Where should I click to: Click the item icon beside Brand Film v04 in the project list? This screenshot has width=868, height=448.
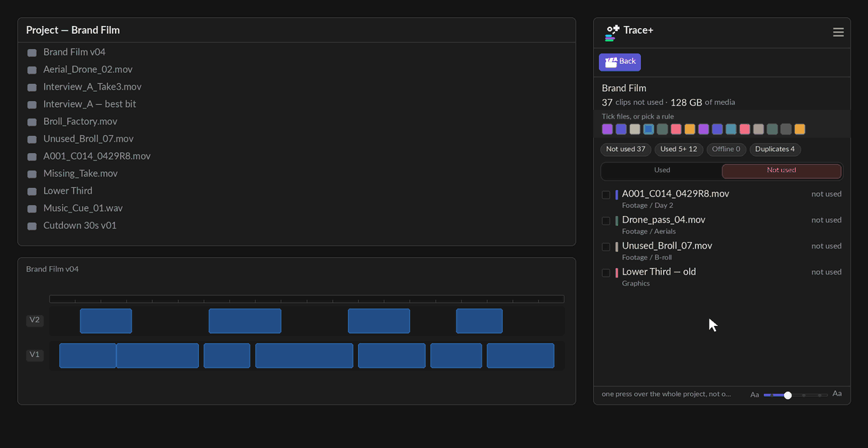(32, 53)
